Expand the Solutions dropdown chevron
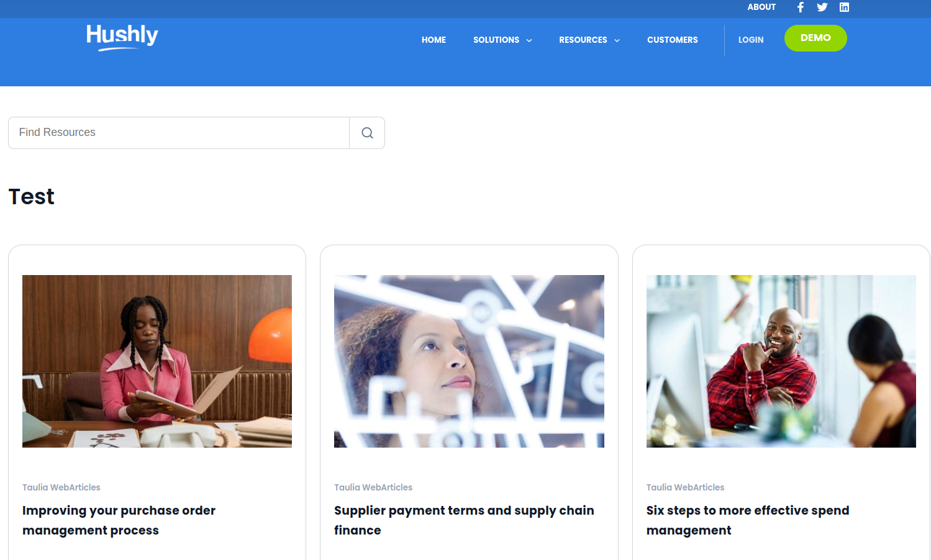 click(x=529, y=40)
